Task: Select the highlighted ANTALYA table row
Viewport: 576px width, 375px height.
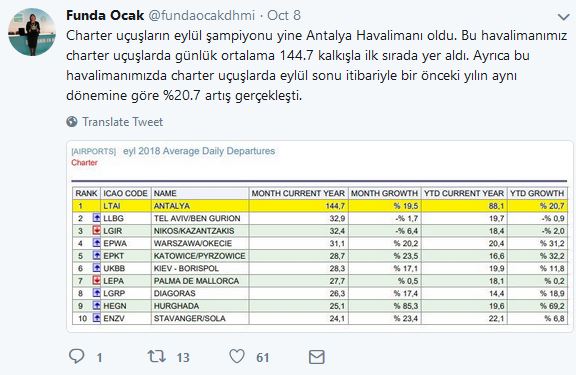Action: pos(320,206)
